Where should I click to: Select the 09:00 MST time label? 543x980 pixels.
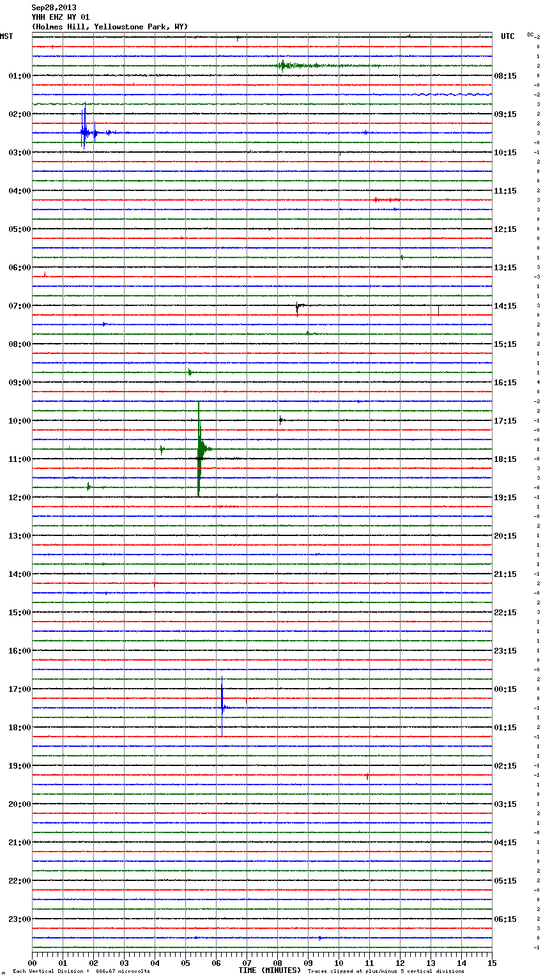[19, 383]
